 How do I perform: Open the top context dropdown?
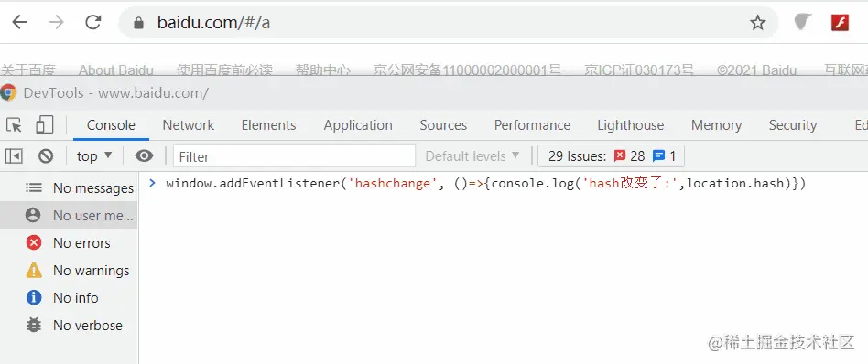(x=94, y=156)
